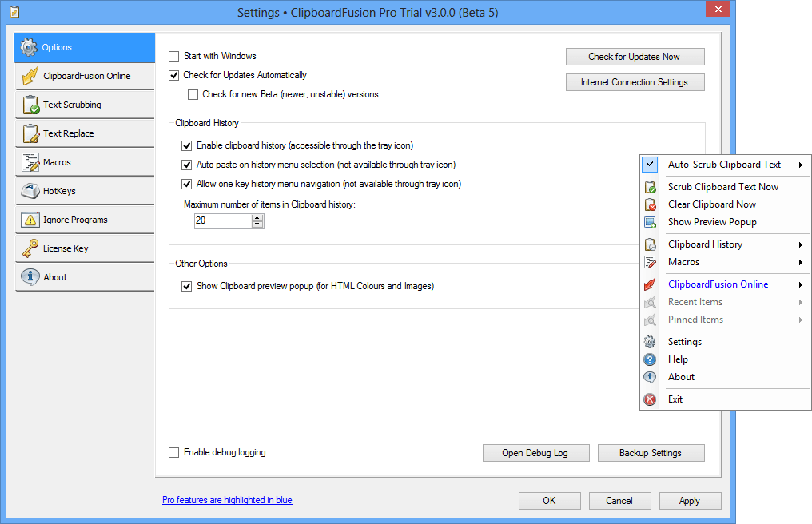Enable Start with Windows
Viewport: 812px width, 524px height.
(173, 56)
